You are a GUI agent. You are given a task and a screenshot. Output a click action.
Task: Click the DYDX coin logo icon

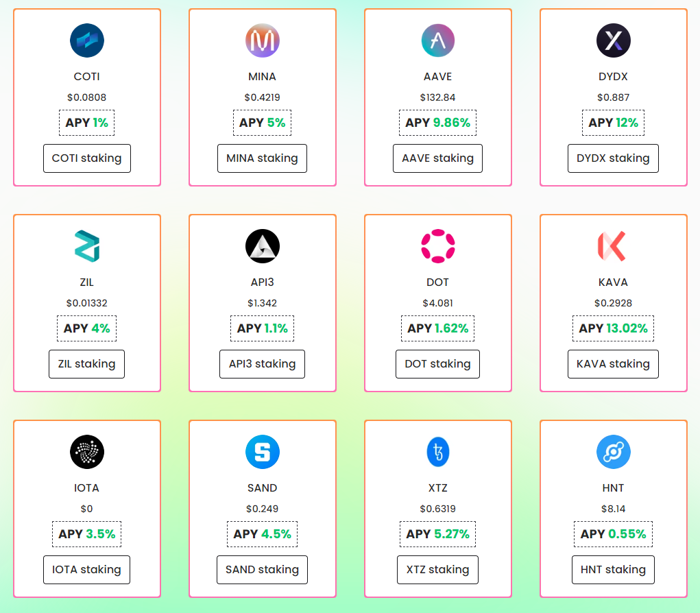coord(613,40)
